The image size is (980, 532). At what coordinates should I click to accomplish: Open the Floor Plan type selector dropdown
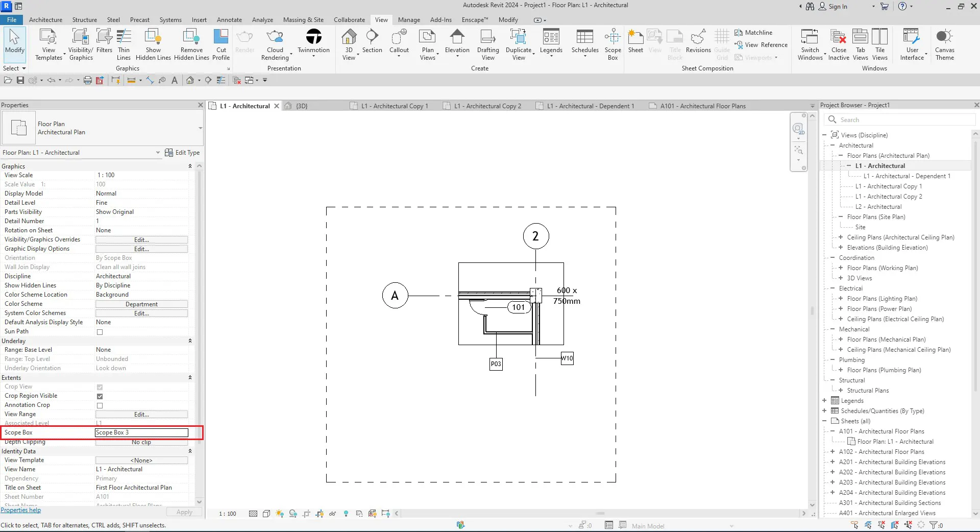coord(200,128)
